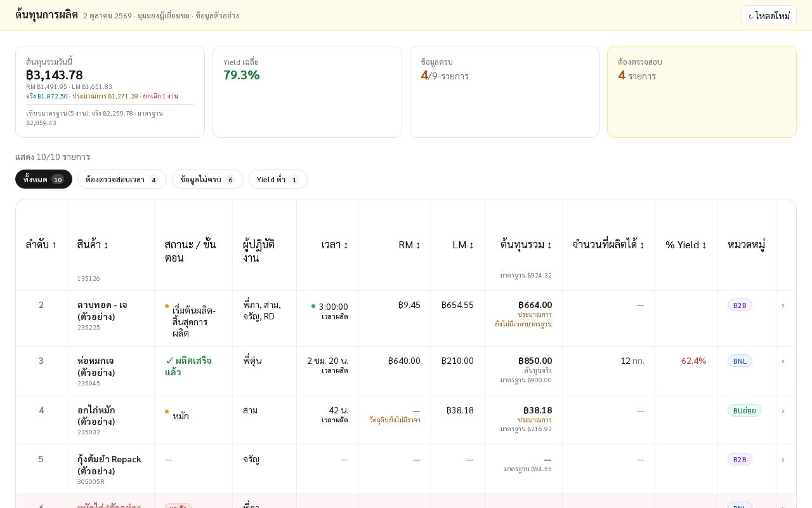Select the ต้องตรวจสอบเวลา filter tab

click(122, 179)
